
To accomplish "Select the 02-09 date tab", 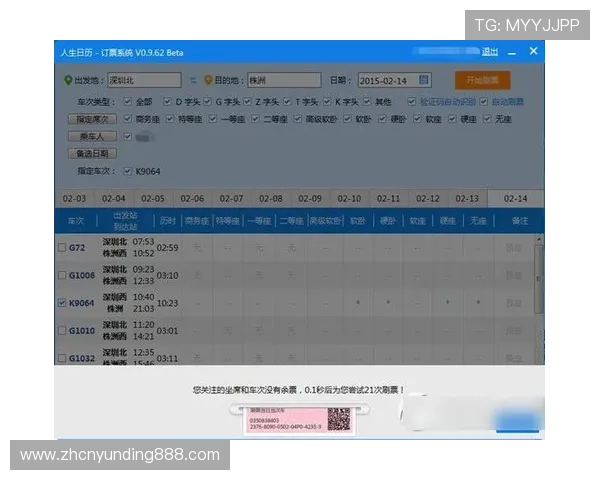I will point(310,199).
